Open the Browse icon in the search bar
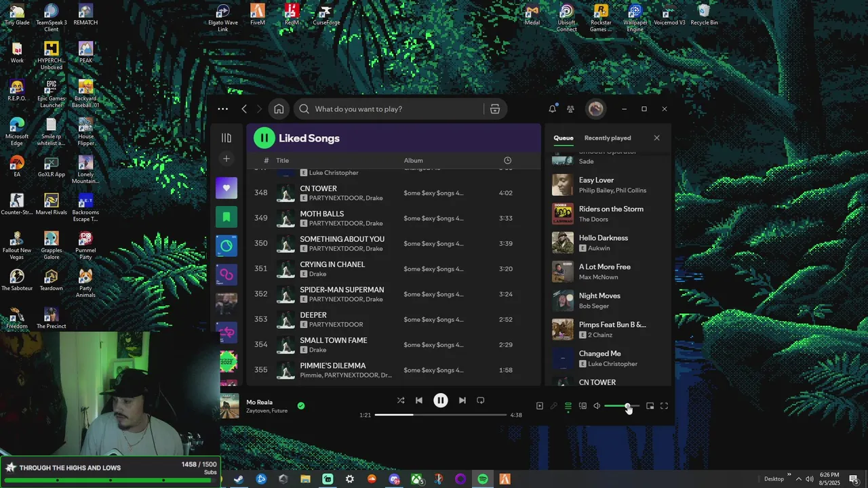The width and height of the screenshot is (868, 488). pos(495,109)
